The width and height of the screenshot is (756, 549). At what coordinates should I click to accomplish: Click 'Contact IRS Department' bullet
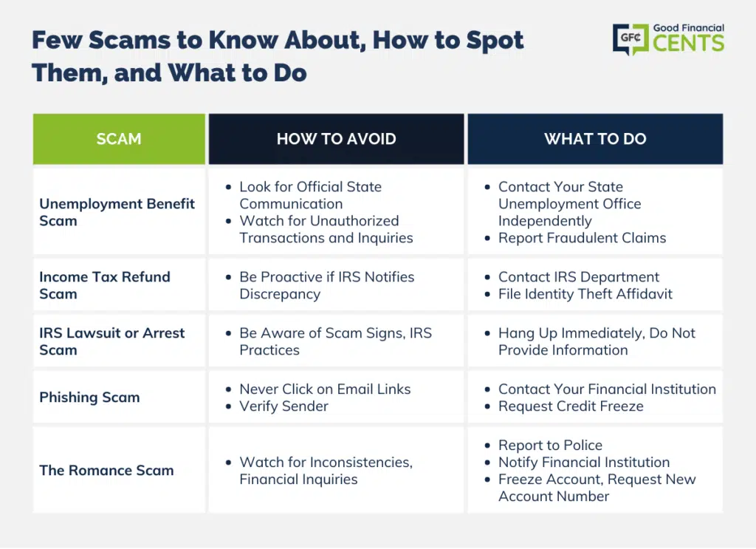pyautogui.click(x=578, y=277)
